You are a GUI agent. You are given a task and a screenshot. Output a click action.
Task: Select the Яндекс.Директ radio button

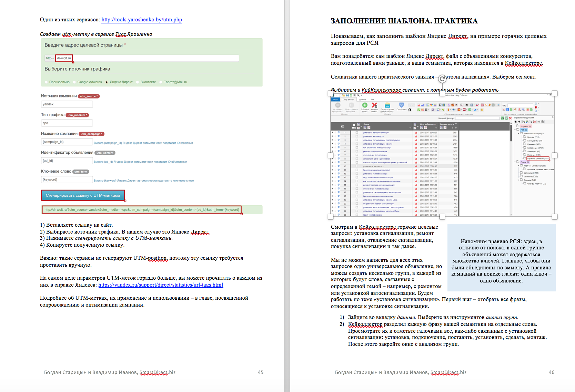[x=107, y=82]
